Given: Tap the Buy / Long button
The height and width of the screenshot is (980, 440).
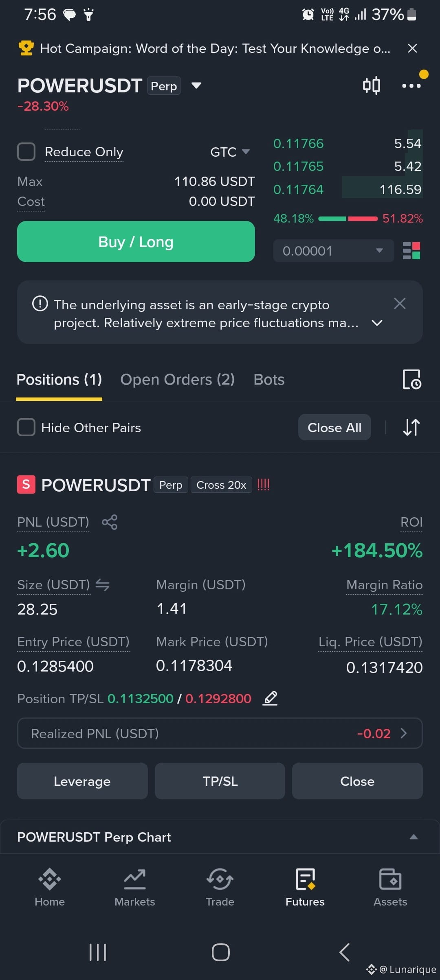Looking at the screenshot, I should click(x=136, y=242).
